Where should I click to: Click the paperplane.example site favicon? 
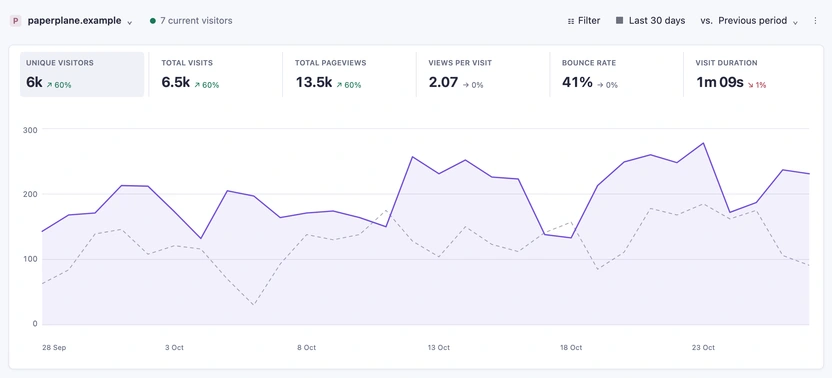click(15, 21)
